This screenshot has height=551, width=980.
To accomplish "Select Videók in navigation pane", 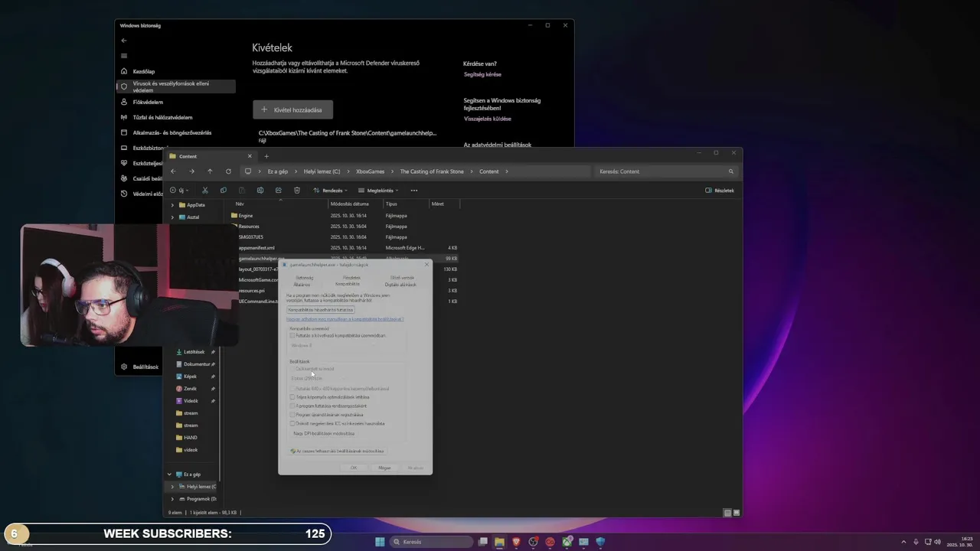I will click(191, 401).
